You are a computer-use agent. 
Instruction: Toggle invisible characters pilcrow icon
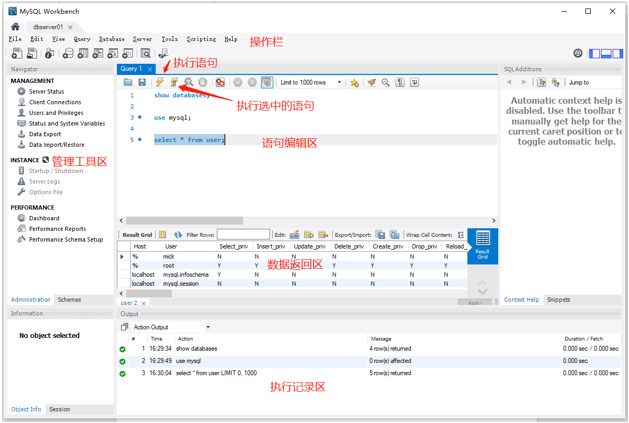(400, 82)
